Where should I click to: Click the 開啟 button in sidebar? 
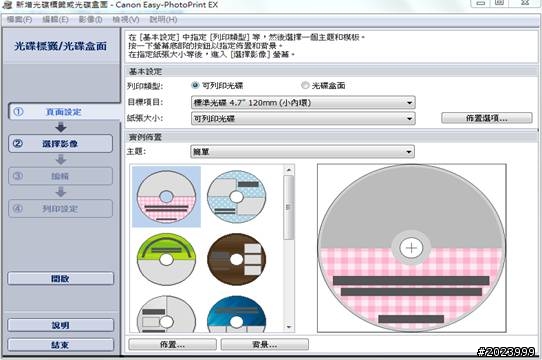pos(60,278)
